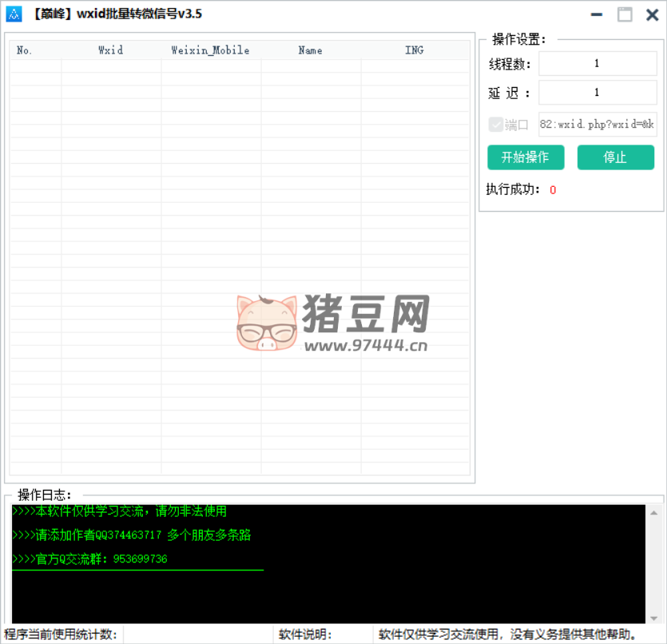Select the ING column header

click(x=414, y=50)
